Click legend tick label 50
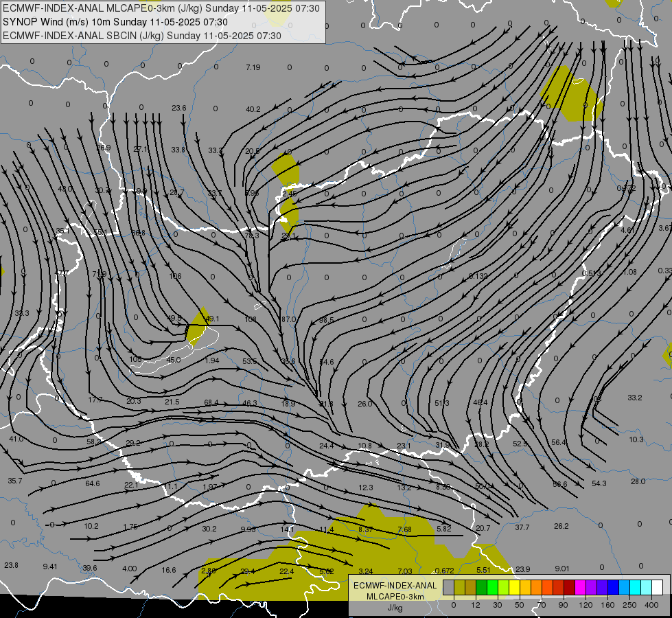This screenshot has width=672, height=618. [x=520, y=605]
